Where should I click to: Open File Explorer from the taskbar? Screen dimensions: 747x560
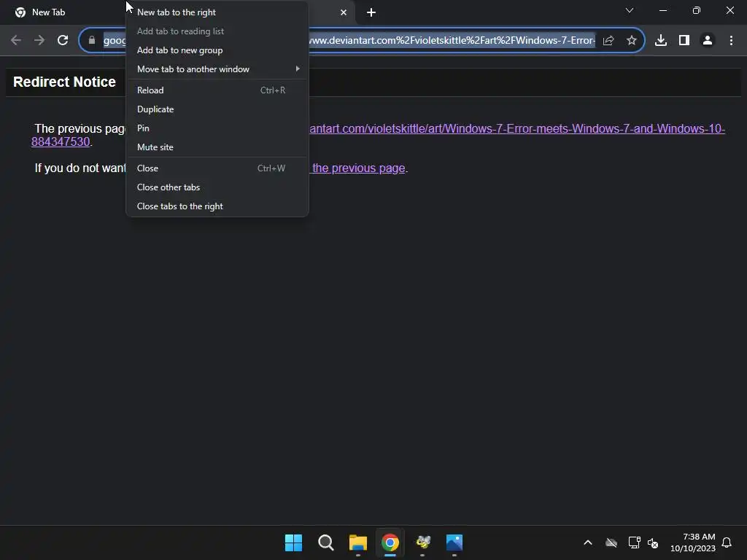pos(357,542)
